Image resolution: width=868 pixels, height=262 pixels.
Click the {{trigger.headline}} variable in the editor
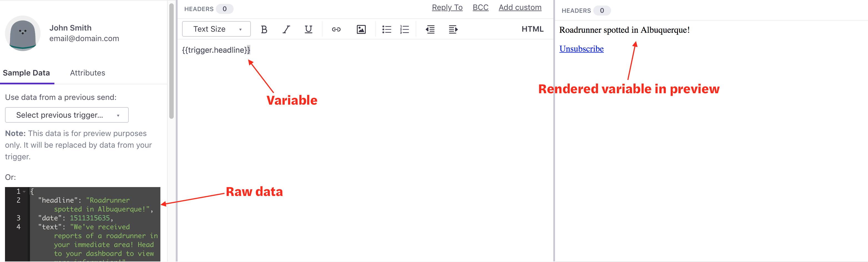(x=216, y=50)
